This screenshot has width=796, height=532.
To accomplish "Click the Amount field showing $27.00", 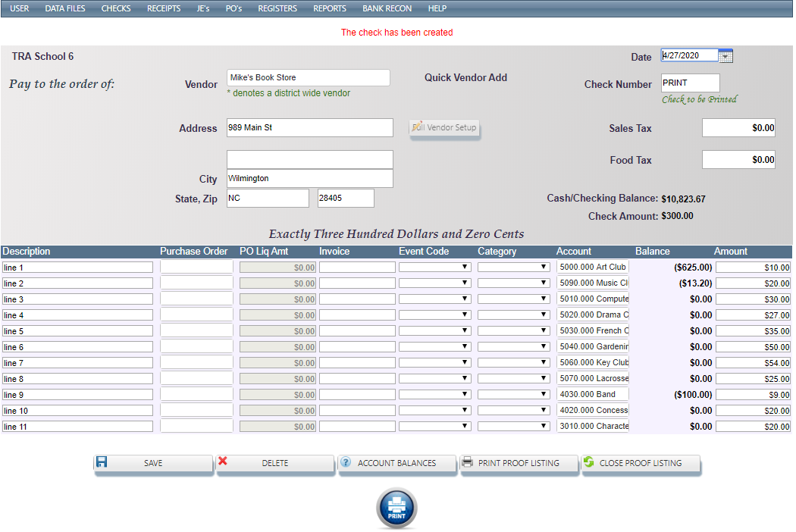I will click(x=754, y=315).
